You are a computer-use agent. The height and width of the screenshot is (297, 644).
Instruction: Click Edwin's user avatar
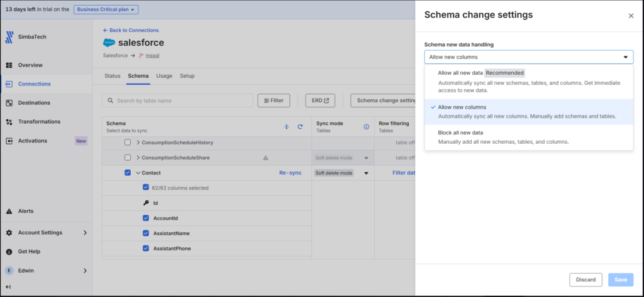[9, 271]
